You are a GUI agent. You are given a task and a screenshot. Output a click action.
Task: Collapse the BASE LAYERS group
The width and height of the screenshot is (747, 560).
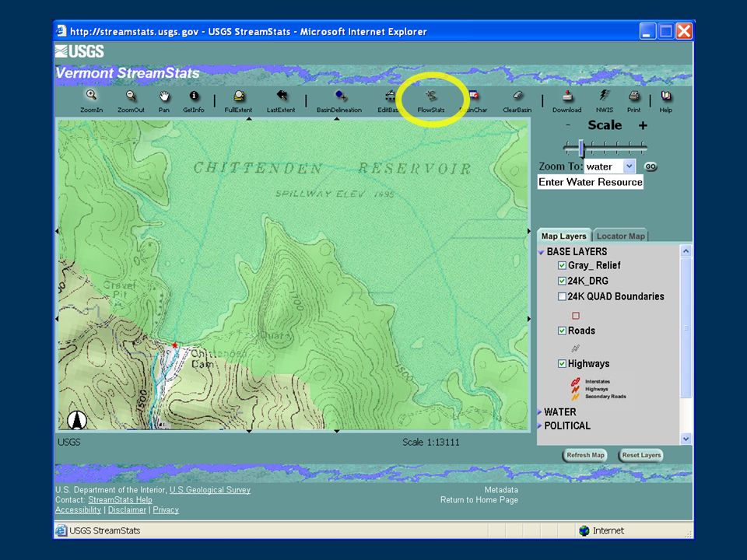542,252
